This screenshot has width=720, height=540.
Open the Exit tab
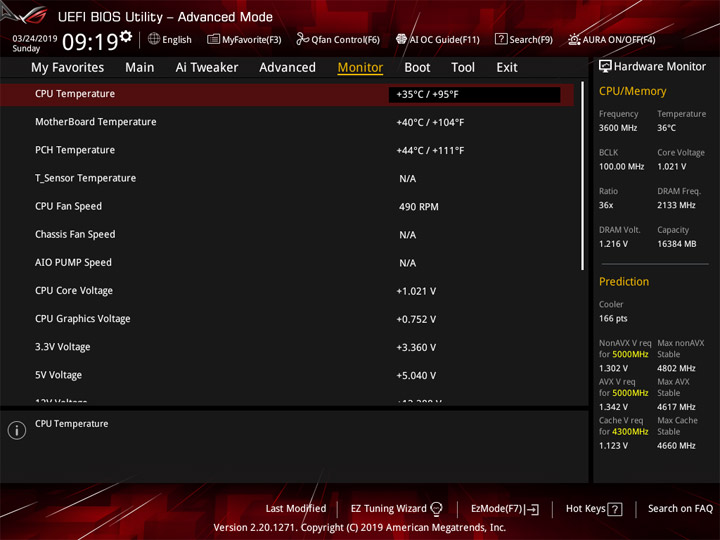click(x=507, y=68)
